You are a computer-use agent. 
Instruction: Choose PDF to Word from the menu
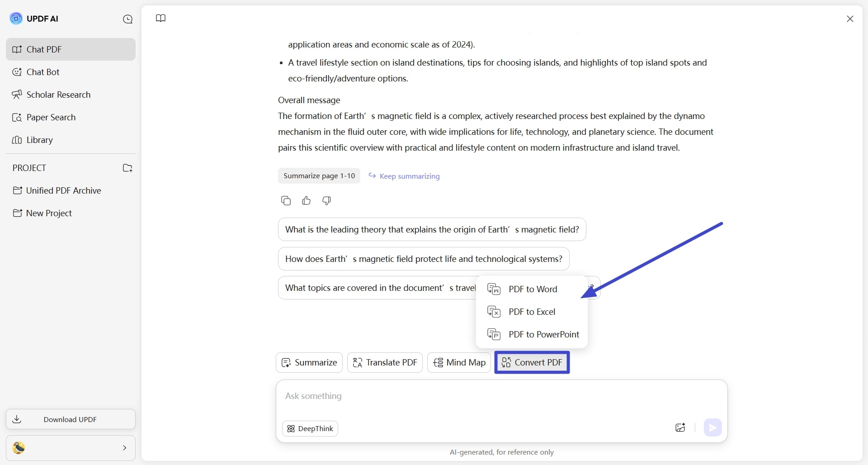pyautogui.click(x=533, y=289)
